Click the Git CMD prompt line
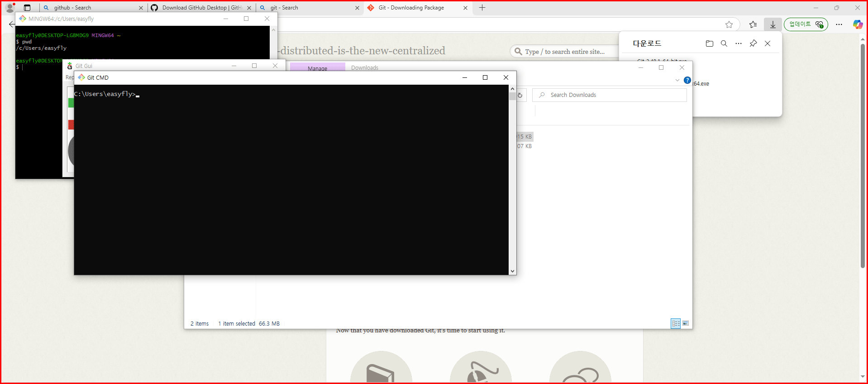Viewport: 868px width, 384px height. coord(107,94)
